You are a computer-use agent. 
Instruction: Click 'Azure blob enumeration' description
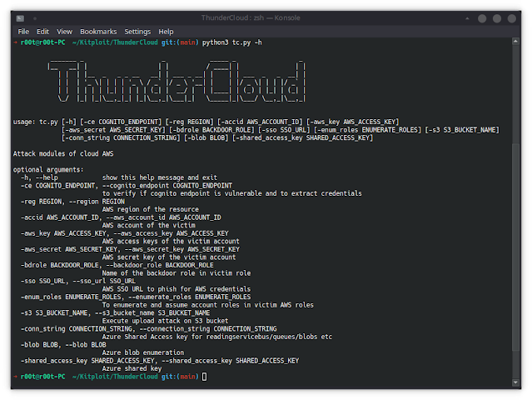click(x=143, y=352)
